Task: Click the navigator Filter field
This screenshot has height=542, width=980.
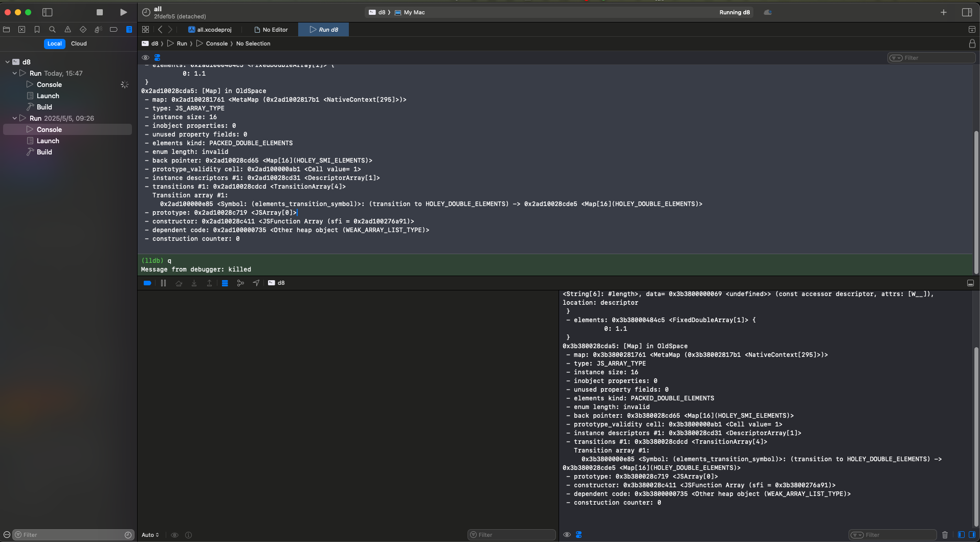Action: [73, 535]
